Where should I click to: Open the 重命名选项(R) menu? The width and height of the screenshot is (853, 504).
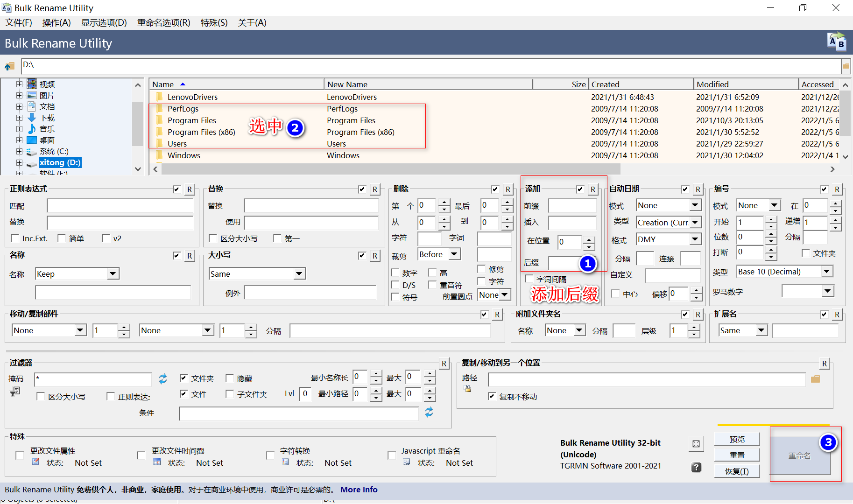point(164,23)
